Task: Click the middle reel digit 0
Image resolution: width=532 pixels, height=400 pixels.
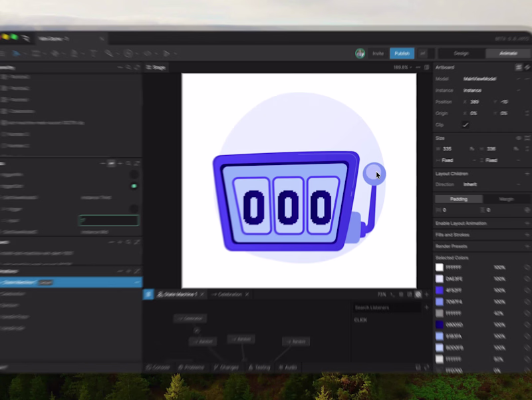Action: pos(288,207)
